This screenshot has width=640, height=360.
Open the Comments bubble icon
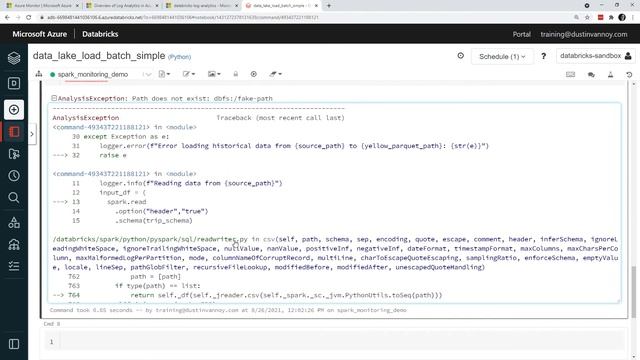591,75
